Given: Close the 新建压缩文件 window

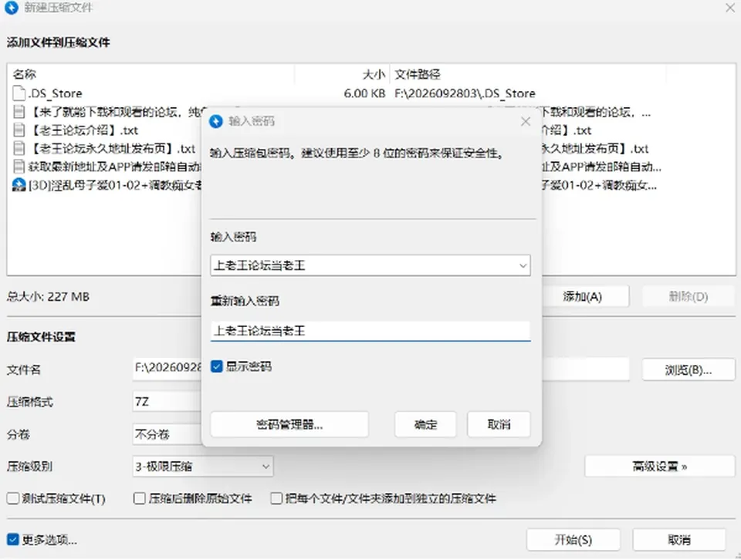Looking at the screenshot, I should 730,8.
